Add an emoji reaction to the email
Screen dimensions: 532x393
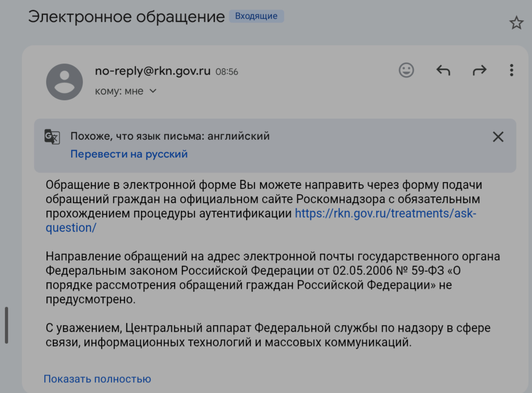click(406, 70)
